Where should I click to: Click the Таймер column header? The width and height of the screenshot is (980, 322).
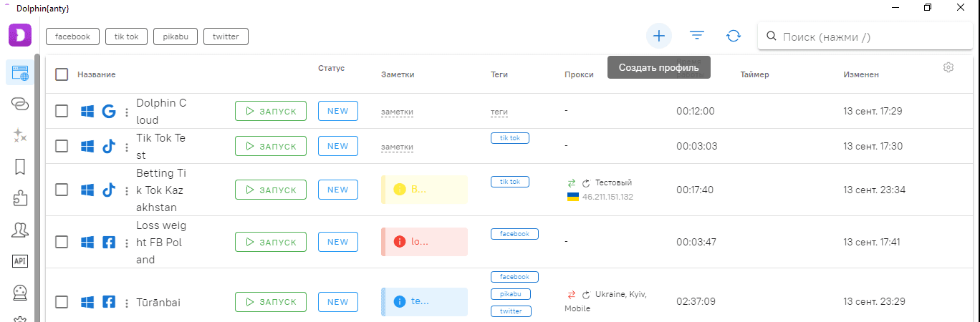click(754, 74)
